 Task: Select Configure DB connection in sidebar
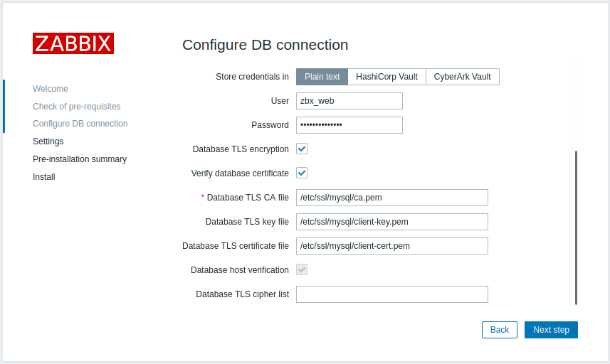[80, 124]
